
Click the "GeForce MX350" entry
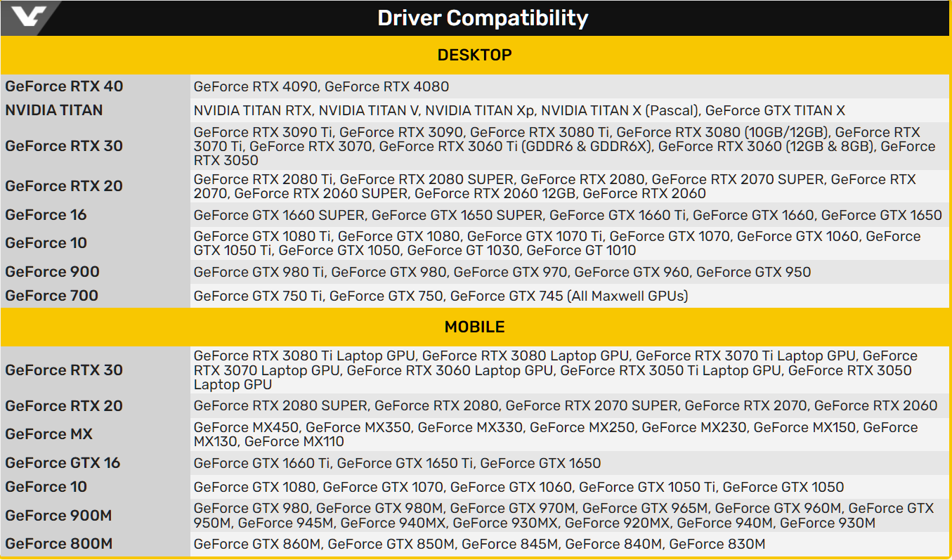tap(358, 427)
